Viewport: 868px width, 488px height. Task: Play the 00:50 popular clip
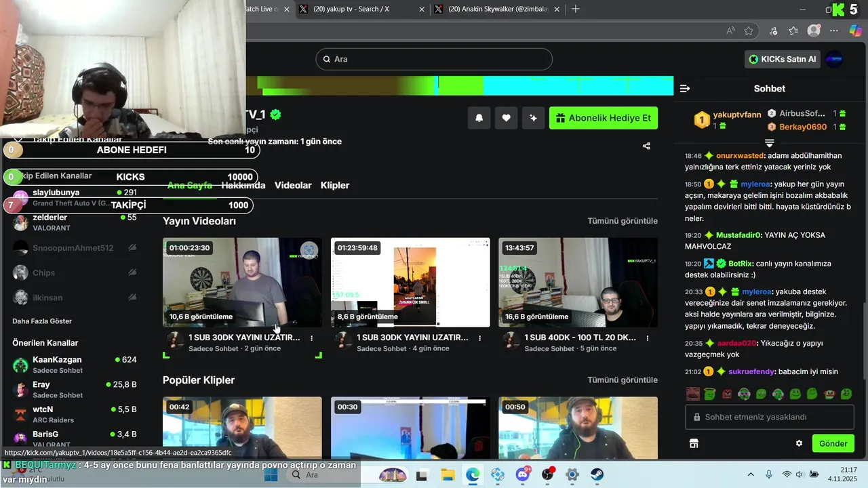coord(578,428)
